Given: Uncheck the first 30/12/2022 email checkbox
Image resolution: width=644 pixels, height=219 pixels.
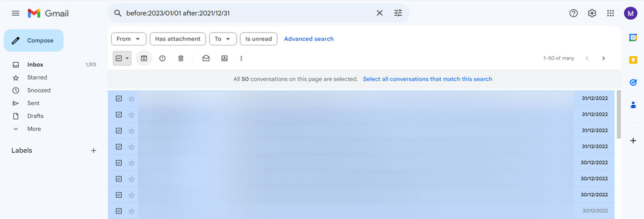Looking at the screenshot, I should click(119, 163).
